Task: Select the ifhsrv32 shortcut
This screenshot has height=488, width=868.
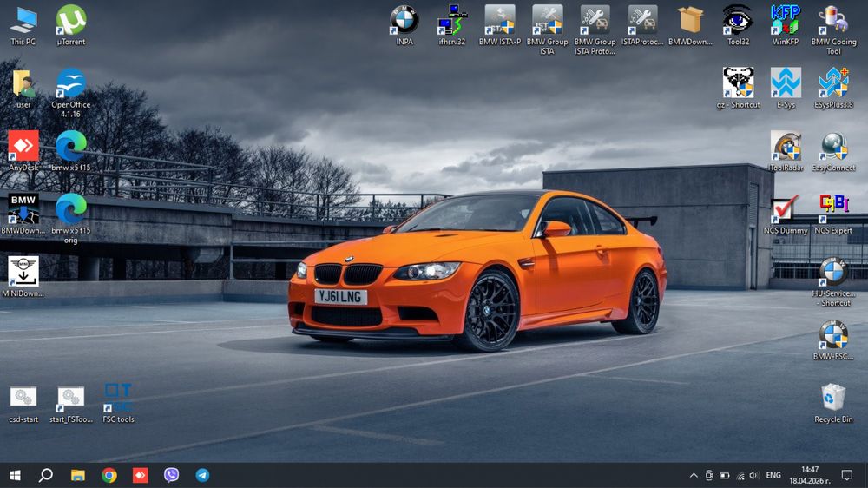Action: 451,25
